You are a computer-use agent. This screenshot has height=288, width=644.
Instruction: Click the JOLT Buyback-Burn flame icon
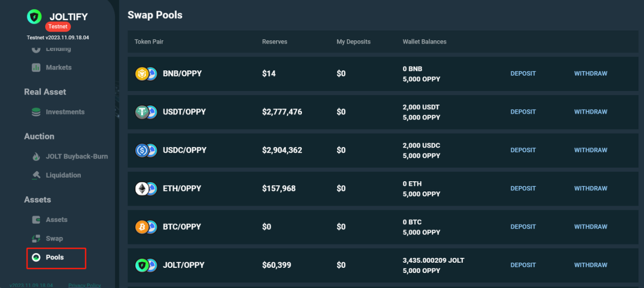(x=36, y=157)
